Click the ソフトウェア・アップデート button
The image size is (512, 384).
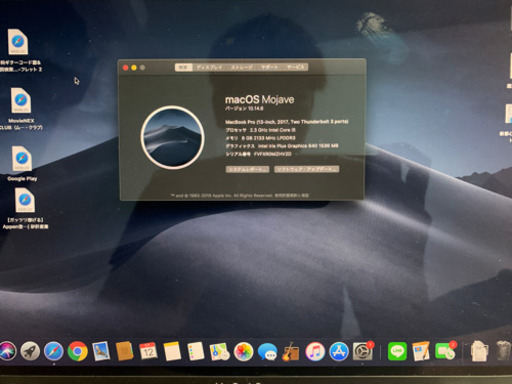click(x=307, y=169)
